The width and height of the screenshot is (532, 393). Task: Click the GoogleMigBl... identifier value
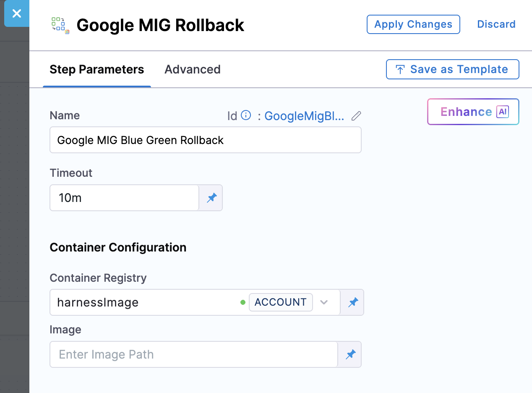[x=304, y=116]
